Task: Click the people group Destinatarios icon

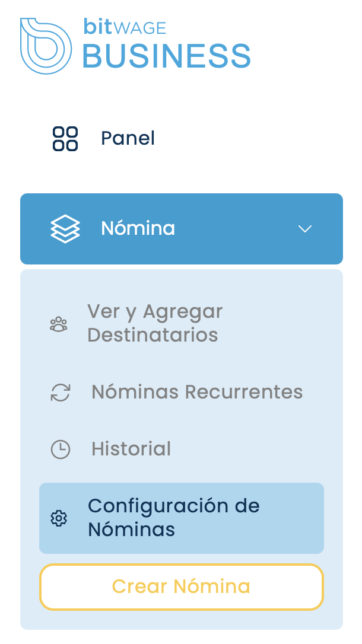Action: point(58,324)
